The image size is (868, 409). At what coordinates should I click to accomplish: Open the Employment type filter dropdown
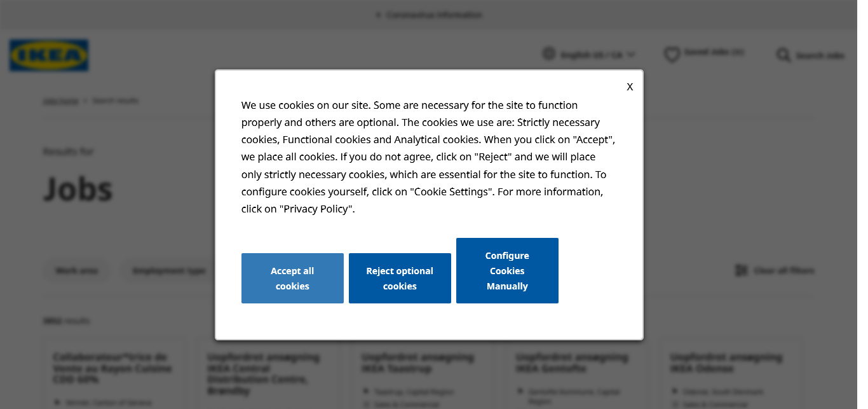click(x=169, y=270)
